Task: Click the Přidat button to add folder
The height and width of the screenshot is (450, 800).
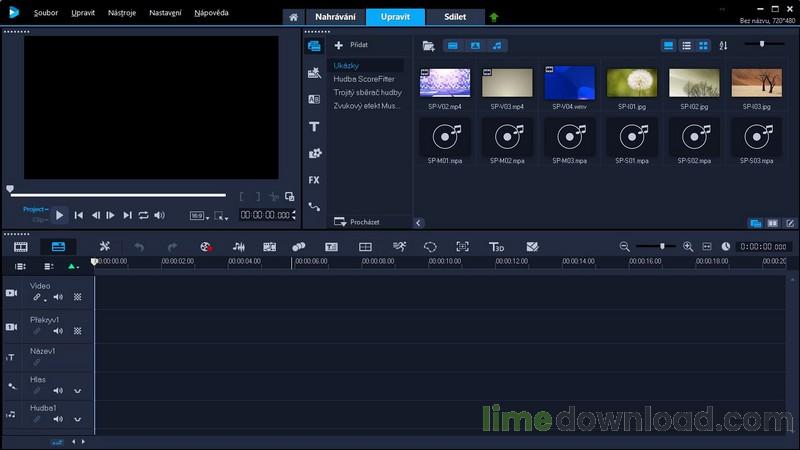Action: (x=351, y=45)
